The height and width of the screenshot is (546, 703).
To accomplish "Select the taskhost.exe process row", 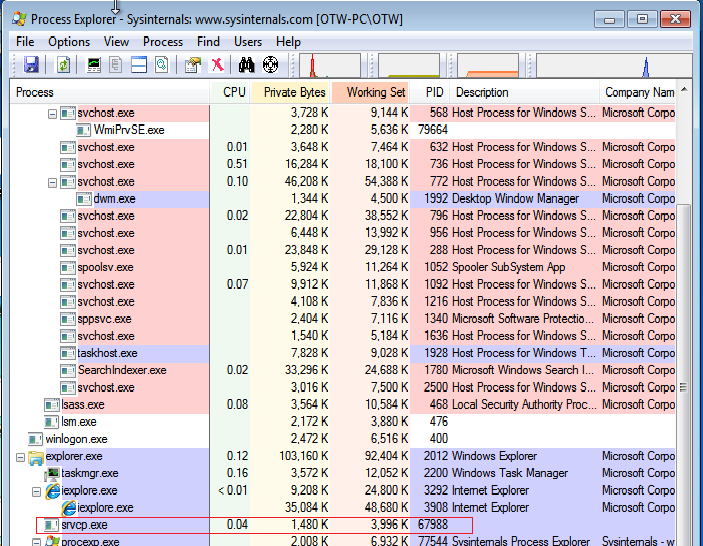I will point(343,353).
